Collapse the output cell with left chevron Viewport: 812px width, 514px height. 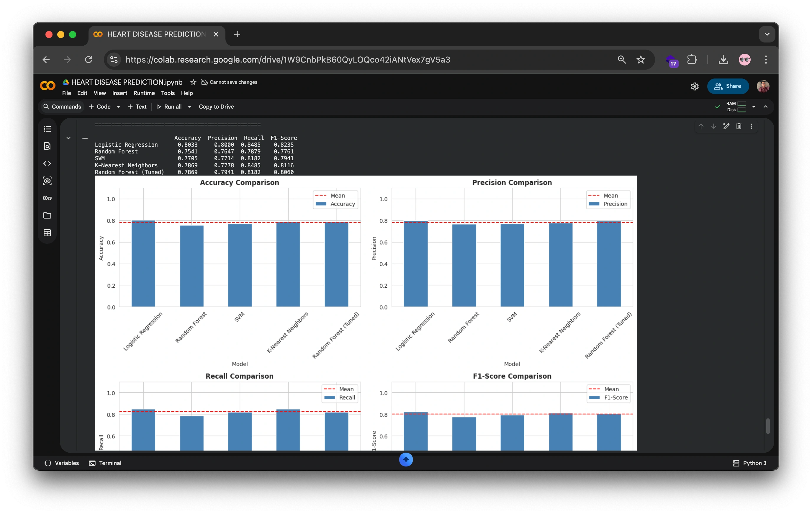(68, 138)
